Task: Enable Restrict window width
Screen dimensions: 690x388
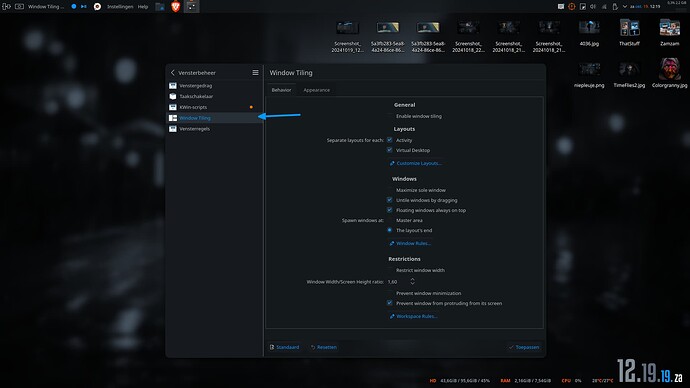Action: tap(389, 270)
